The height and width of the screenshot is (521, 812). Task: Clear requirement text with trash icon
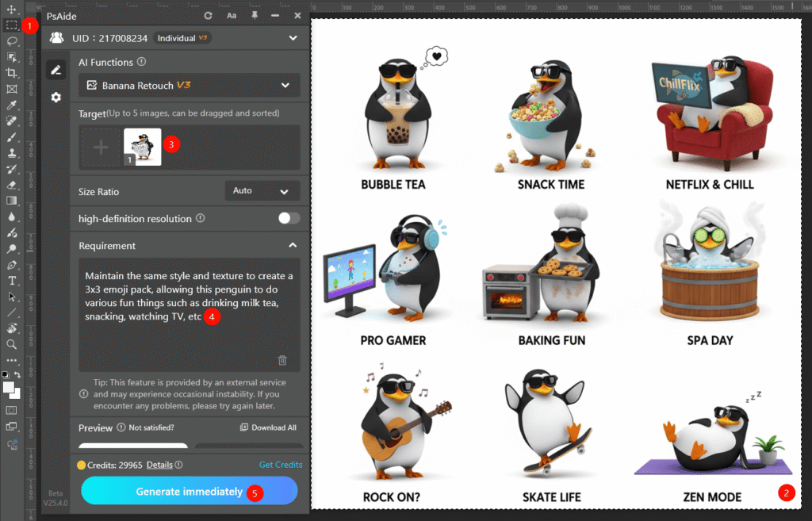click(x=282, y=360)
